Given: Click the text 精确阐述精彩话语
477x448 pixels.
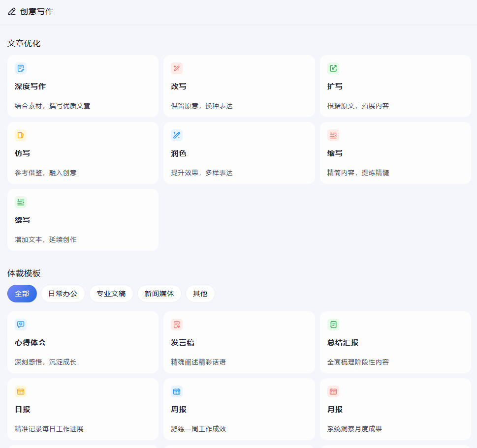Looking at the screenshot, I should (198, 362).
